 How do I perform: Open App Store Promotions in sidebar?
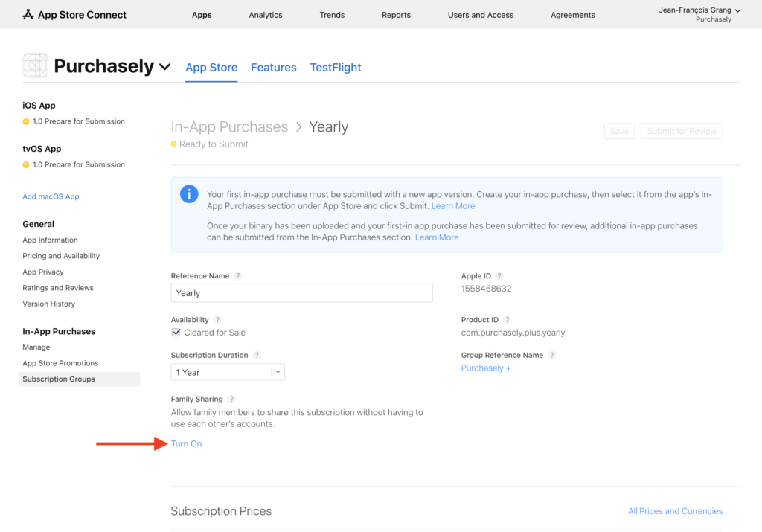(x=60, y=363)
